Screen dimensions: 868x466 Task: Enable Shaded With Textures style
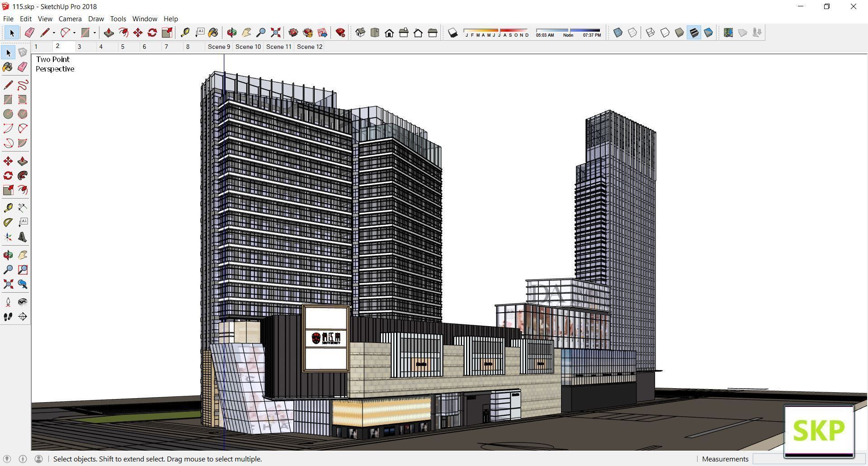[694, 33]
